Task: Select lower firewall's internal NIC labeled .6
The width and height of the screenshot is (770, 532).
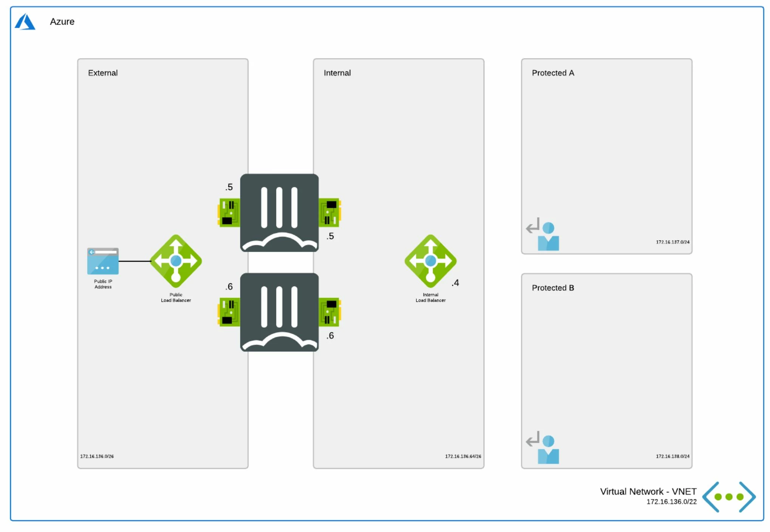Action: click(x=330, y=312)
